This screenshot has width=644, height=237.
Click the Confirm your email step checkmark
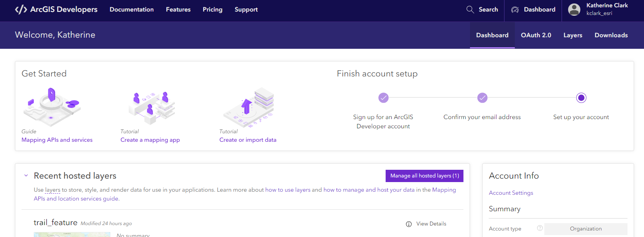coord(482,98)
